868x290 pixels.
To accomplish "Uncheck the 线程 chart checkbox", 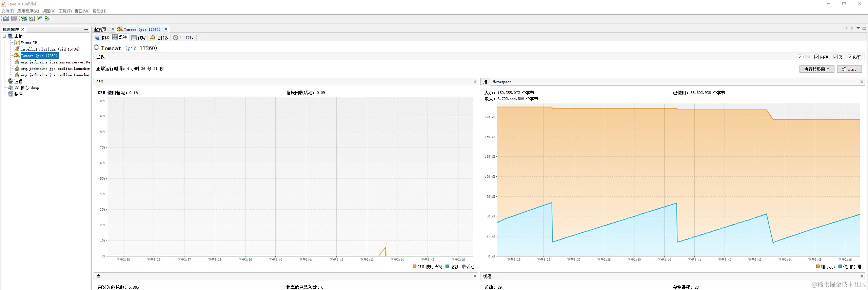I will 850,57.
